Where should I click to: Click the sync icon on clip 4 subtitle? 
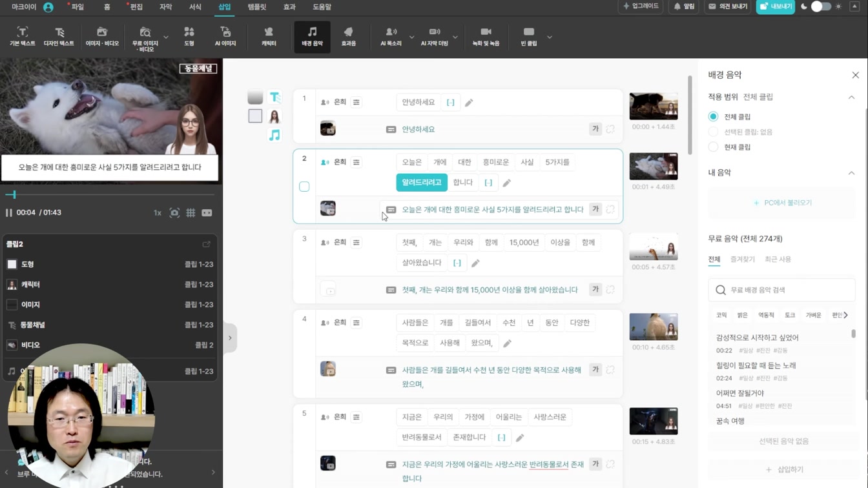tap(610, 370)
